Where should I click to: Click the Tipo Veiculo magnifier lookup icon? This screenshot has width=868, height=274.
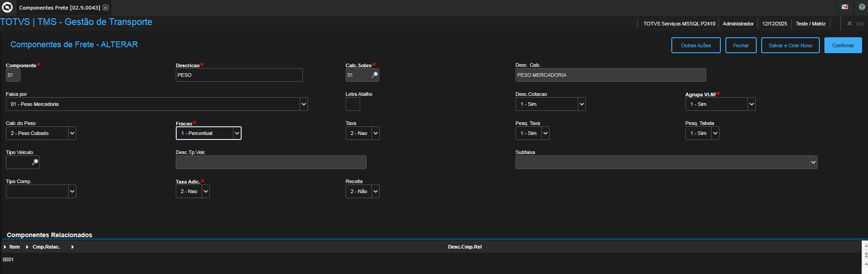click(35, 162)
